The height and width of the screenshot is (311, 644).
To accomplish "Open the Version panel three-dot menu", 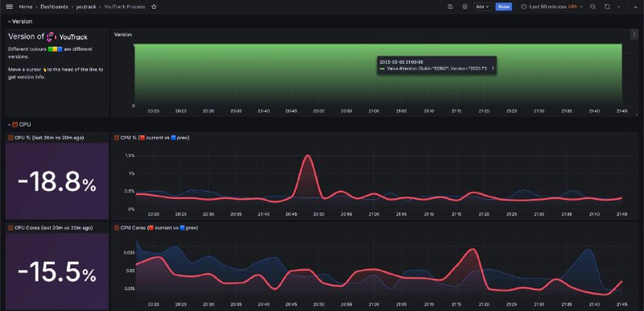I will [634, 35].
